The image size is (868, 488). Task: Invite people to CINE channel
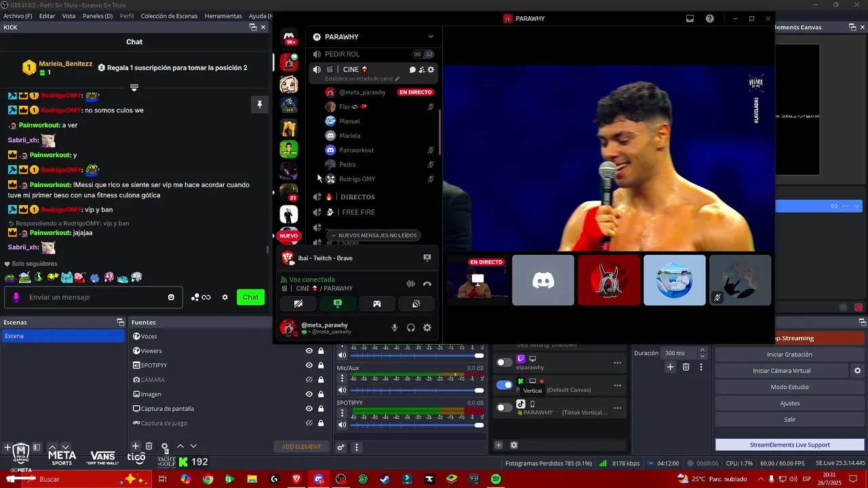(x=421, y=70)
